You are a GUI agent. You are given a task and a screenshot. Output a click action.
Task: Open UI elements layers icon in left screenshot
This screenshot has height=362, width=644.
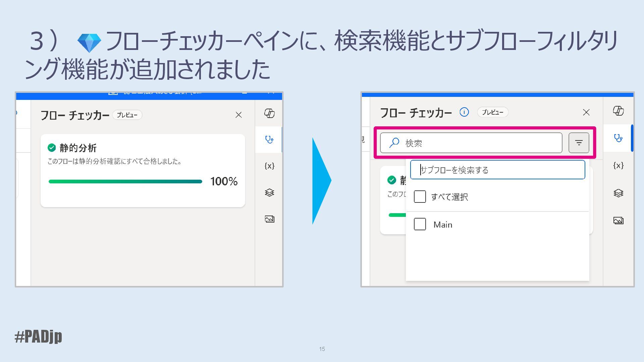[269, 192]
